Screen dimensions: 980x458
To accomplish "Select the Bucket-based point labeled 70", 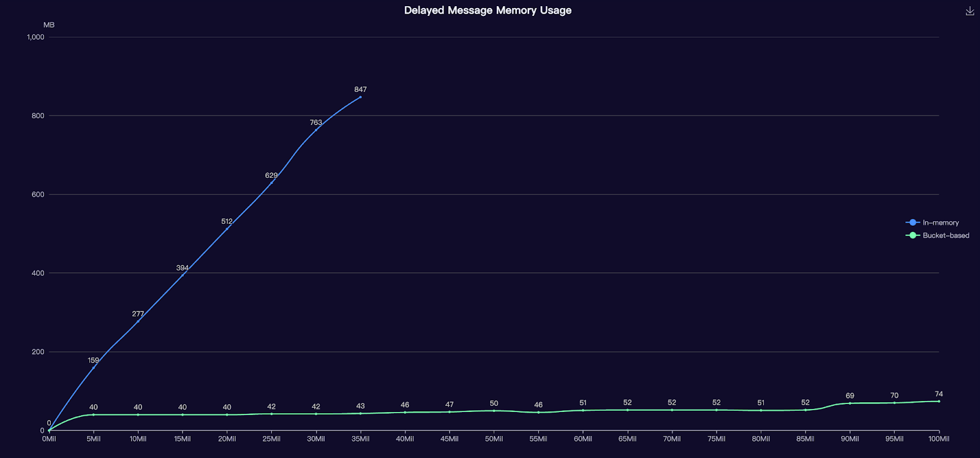I will pyautogui.click(x=894, y=403).
